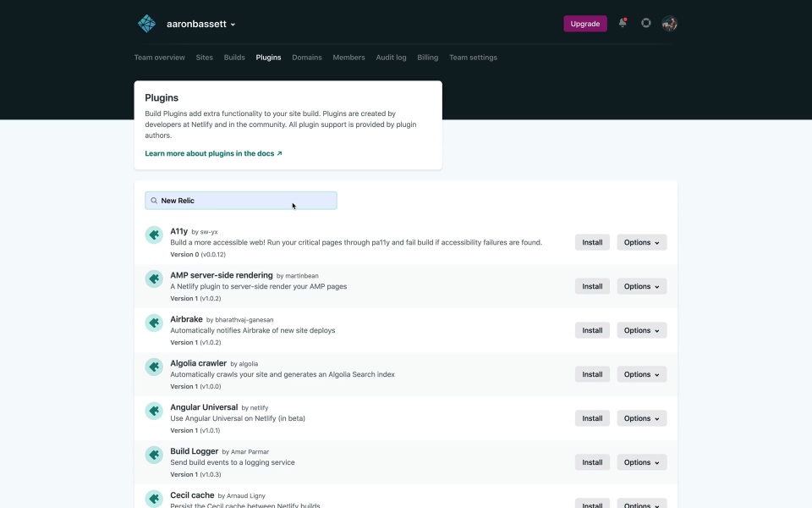812x508 pixels.
Task: Switch to the Members tab
Action: coord(349,58)
